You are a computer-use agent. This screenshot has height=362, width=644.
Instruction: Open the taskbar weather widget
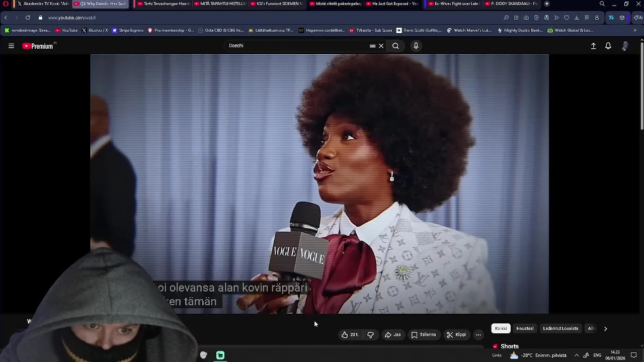[x=538, y=355]
